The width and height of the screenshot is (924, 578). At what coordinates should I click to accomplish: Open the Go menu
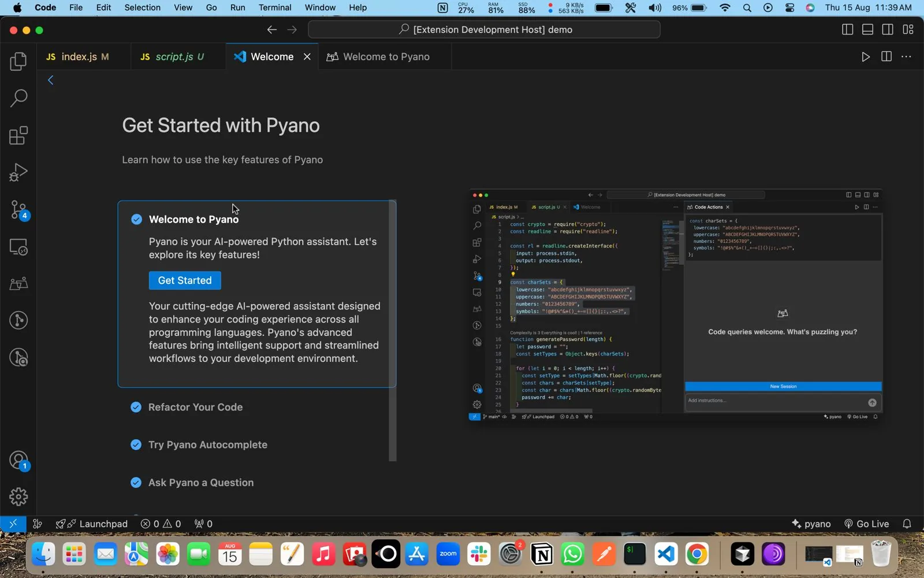211,8
